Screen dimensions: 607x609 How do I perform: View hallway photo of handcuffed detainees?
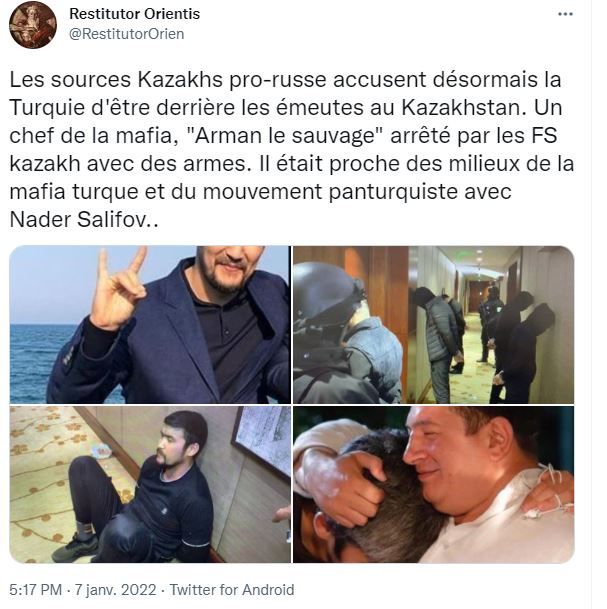pos(491,325)
